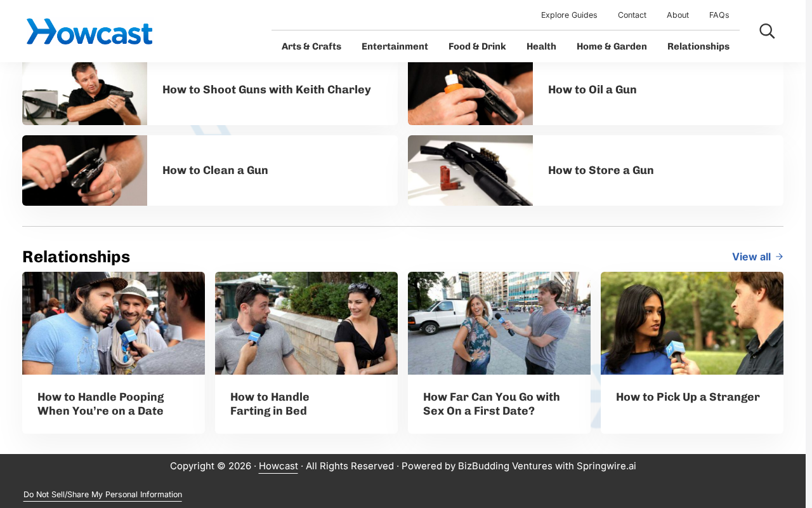Visit the Contact page
This screenshot has height=508, width=812.
(632, 15)
